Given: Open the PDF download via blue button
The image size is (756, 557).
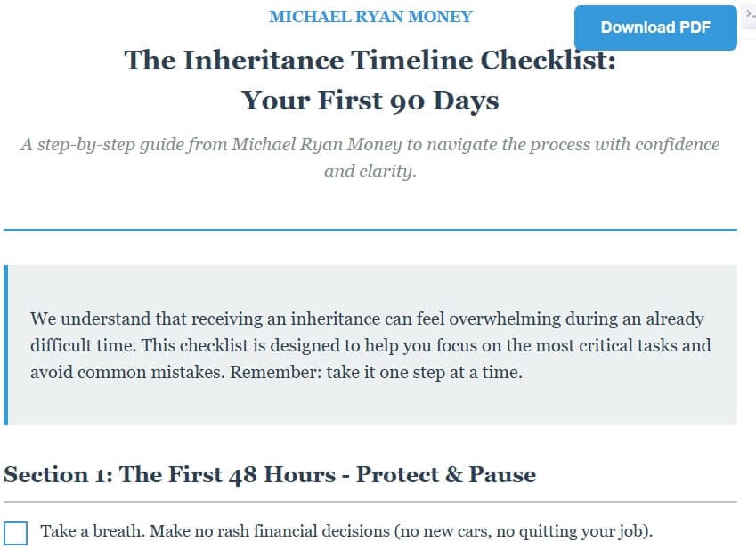Looking at the screenshot, I should pos(655,28).
